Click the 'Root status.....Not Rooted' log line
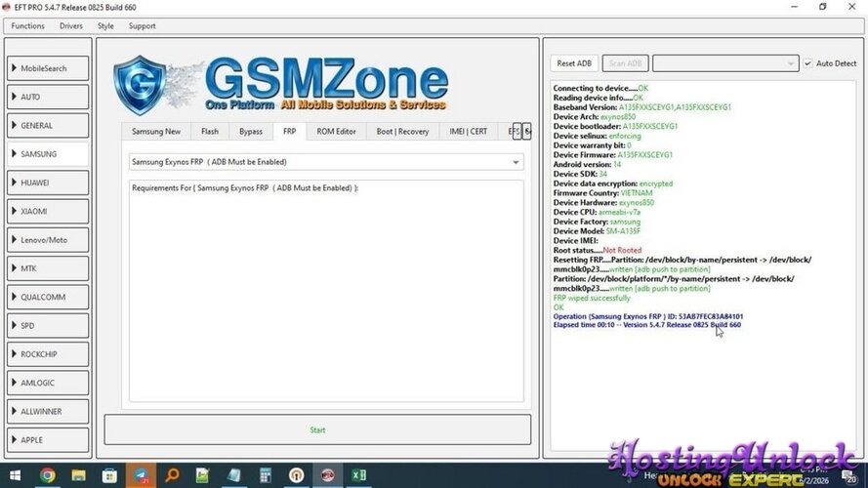This screenshot has width=868, height=488. point(598,250)
